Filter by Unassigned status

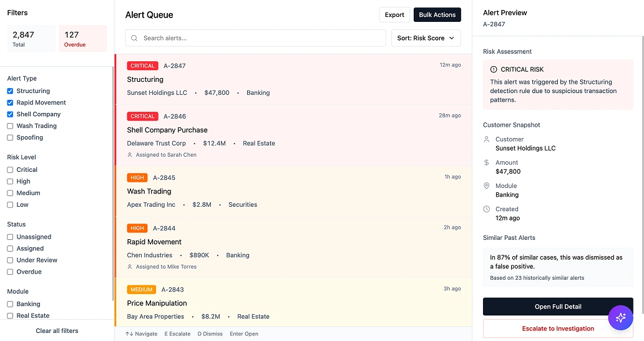10,237
